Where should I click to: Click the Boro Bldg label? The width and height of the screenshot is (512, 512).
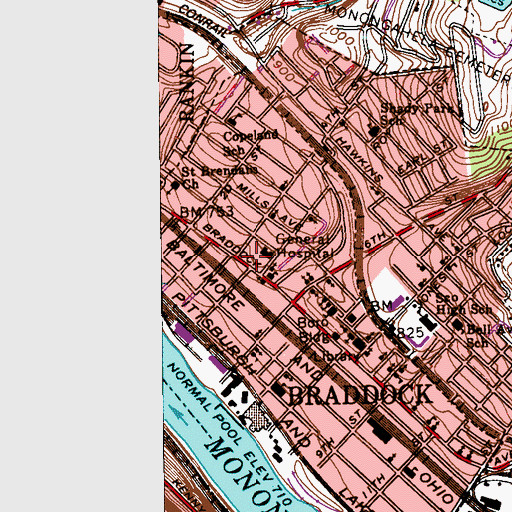[313, 330]
